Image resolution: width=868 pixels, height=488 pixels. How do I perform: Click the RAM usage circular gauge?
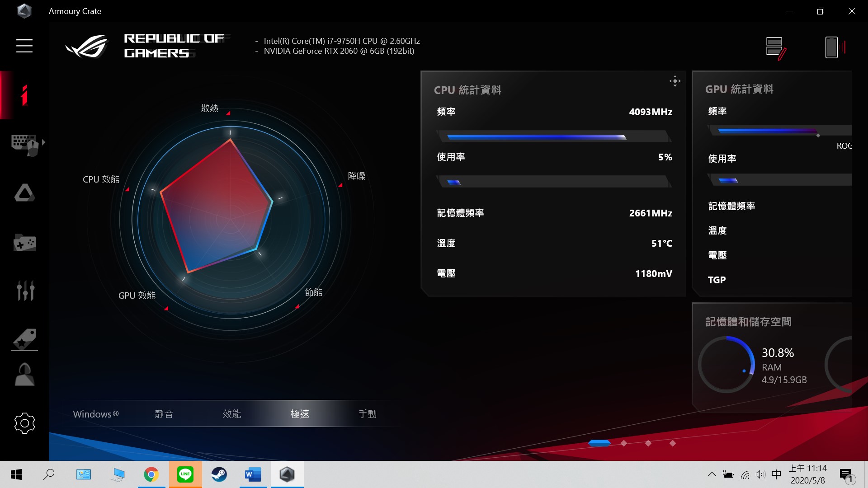coord(726,365)
